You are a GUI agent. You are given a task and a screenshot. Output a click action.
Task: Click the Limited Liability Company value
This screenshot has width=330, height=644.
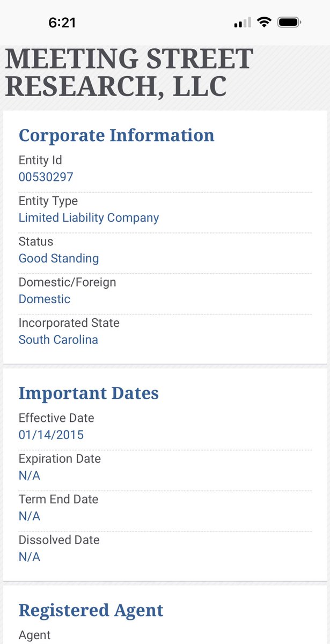89,218
